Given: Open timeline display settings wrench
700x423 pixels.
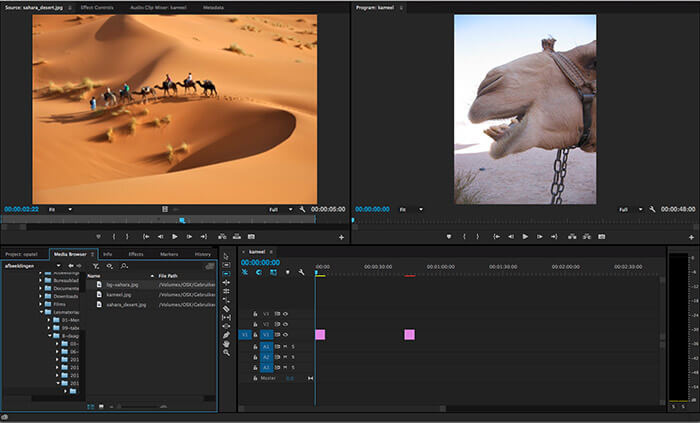Looking at the screenshot, I should [301, 272].
